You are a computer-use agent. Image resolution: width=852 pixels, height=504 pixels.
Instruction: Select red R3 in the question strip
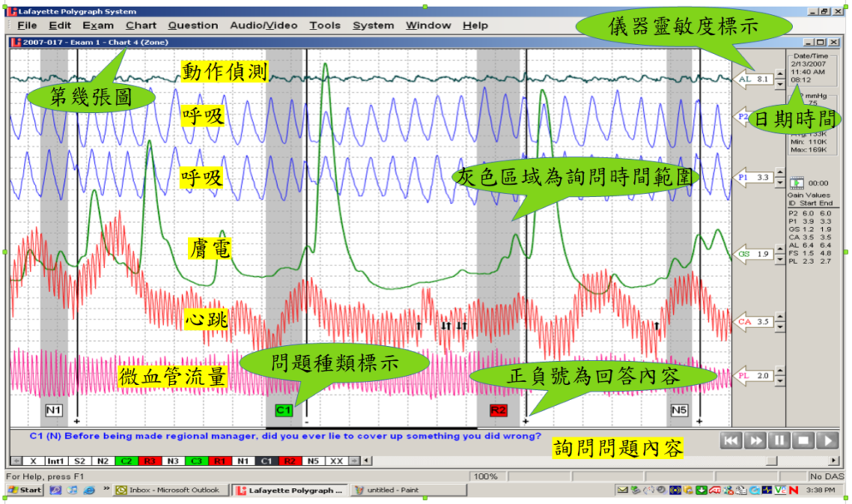pyautogui.click(x=150, y=461)
